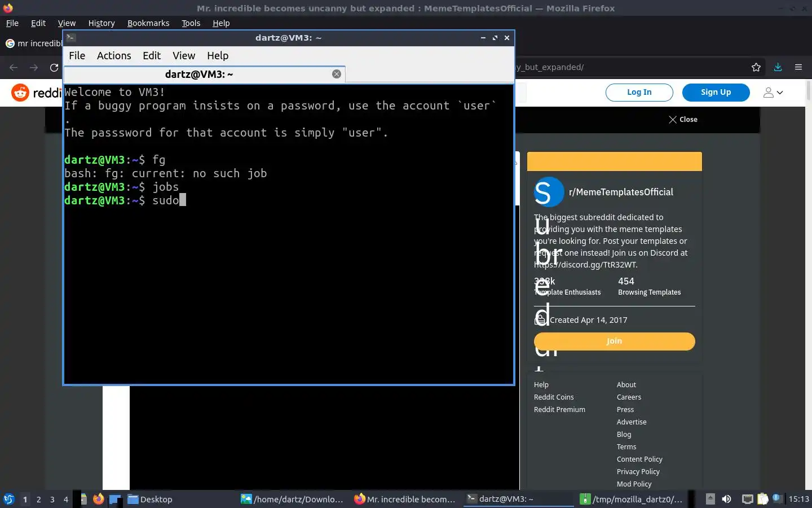Open the About footer link

626,385
